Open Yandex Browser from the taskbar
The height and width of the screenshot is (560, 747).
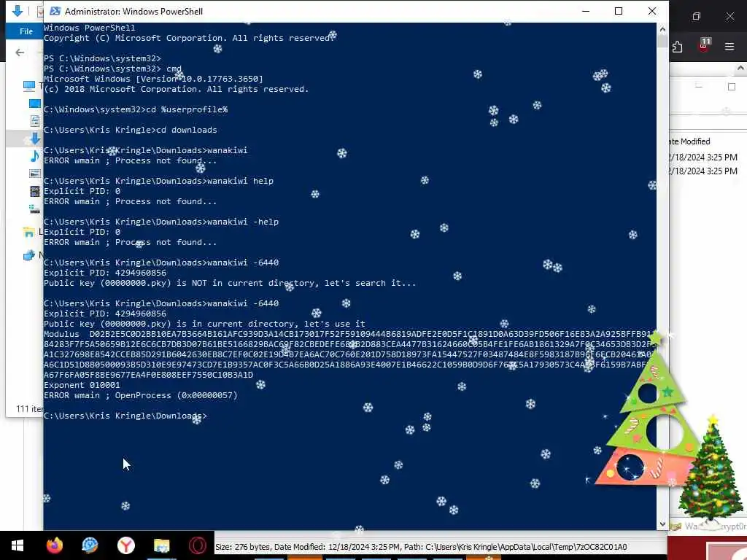click(125, 545)
